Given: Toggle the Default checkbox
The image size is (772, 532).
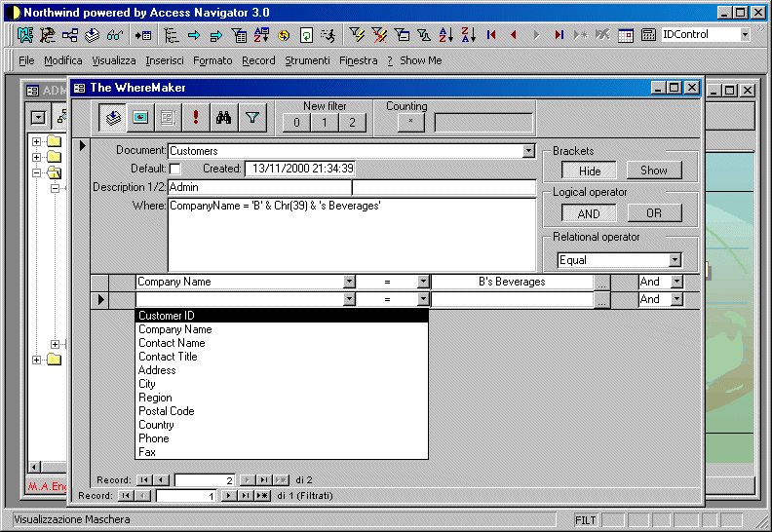Looking at the screenshot, I should [x=175, y=169].
